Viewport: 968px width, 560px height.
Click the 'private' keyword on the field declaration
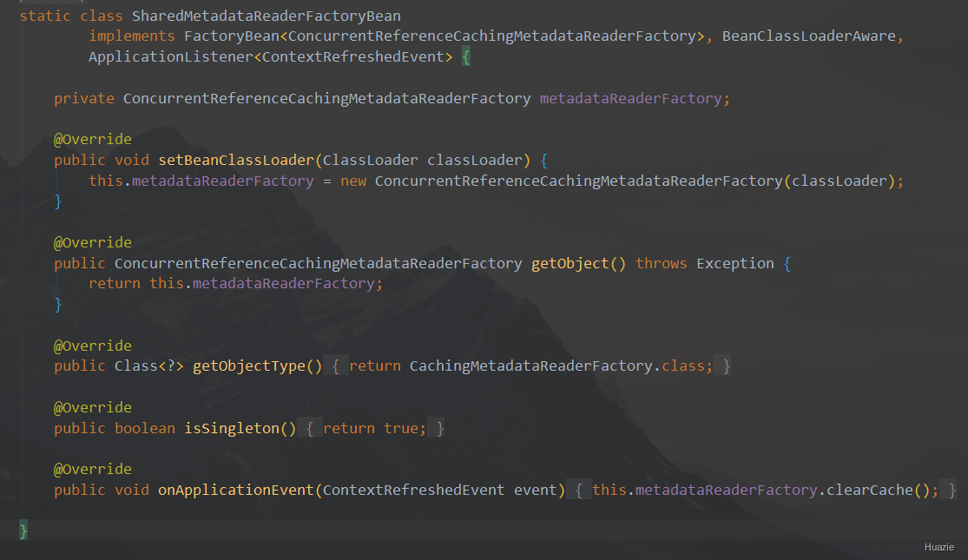[84, 99]
